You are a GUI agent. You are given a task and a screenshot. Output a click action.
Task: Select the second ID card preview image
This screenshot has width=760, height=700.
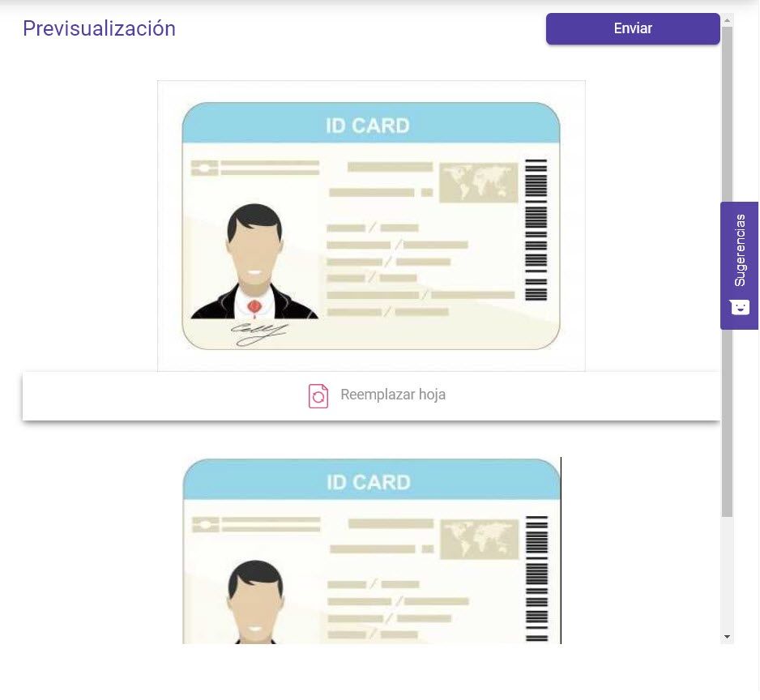click(372, 550)
